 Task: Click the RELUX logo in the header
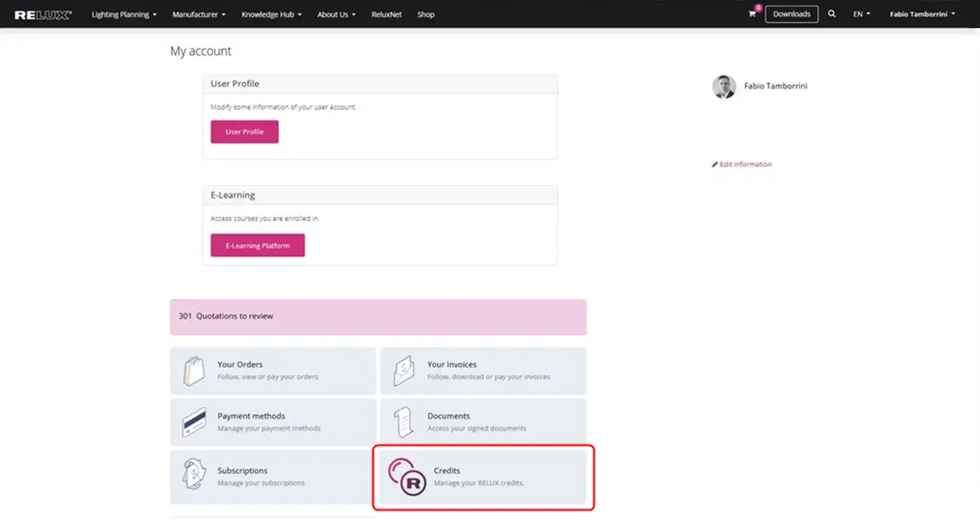[43, 14]
